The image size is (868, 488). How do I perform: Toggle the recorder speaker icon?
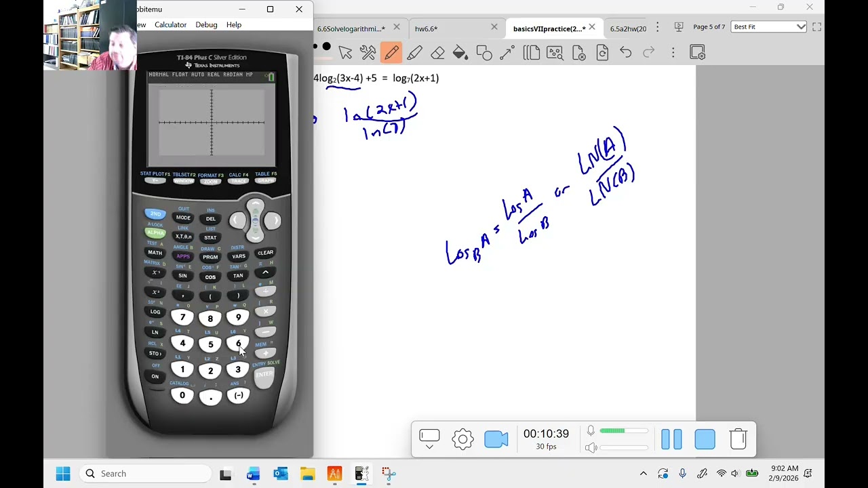[591, 447]
